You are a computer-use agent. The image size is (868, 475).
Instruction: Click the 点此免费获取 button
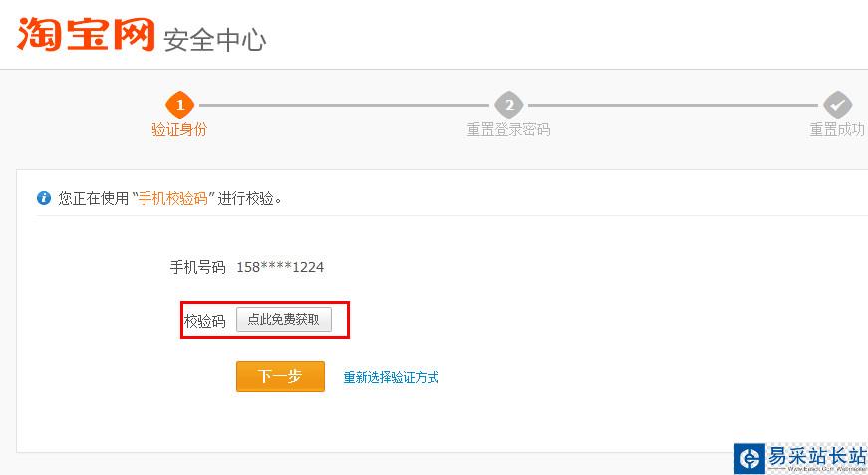point(284,320)
